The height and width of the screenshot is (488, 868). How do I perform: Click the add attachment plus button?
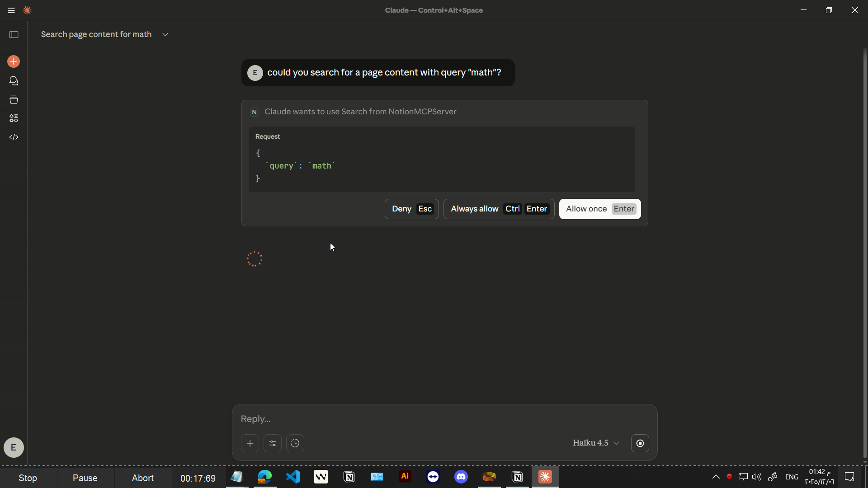pos(250,443)
